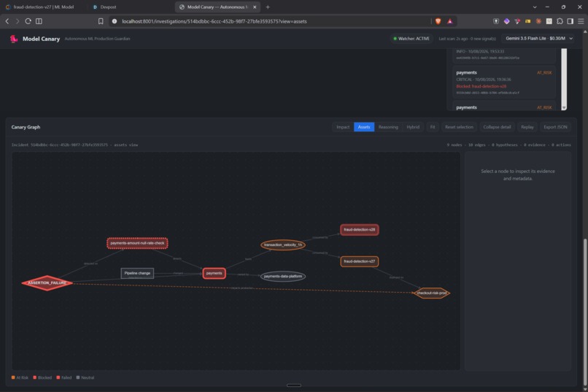Click the page scrollbar up arrow
This screenshot has width=588, height=392.
585,32
